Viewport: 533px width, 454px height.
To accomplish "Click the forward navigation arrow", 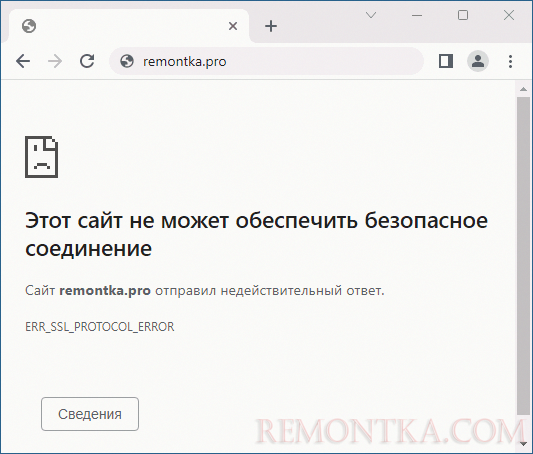I will coord(55,62).
